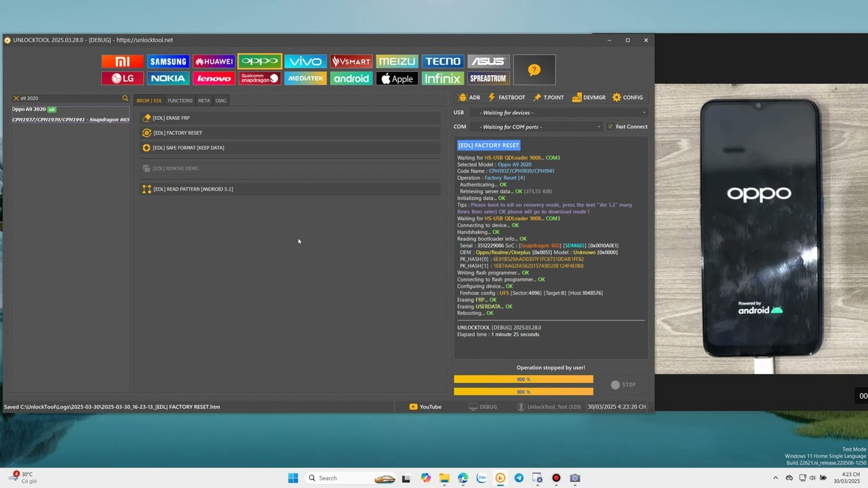Switch to the BROM | EDL tab
Screen dimensions: 868x488
[149, 100]
